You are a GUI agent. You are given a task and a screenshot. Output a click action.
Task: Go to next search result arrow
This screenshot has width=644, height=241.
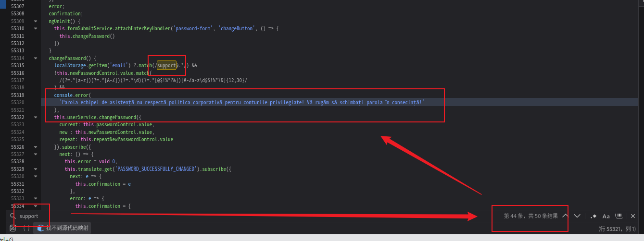(x=577, y=216)
